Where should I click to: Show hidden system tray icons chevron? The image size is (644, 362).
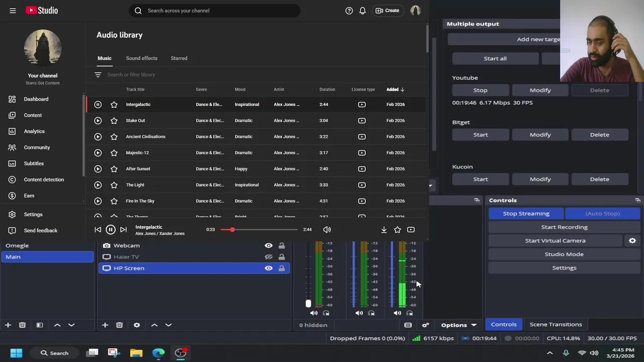pos(550,353)
